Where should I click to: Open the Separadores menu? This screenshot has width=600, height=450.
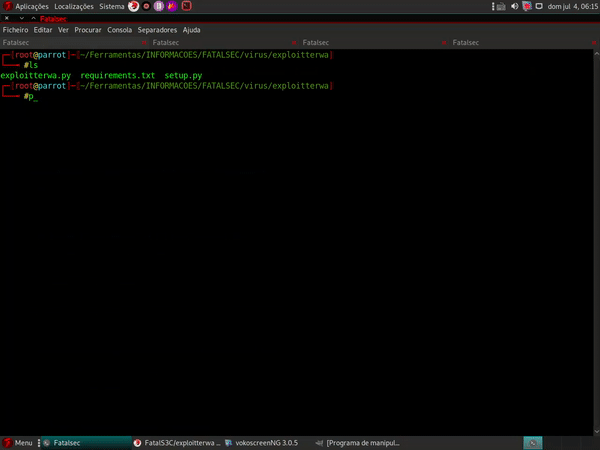click(x=157, y=30)
